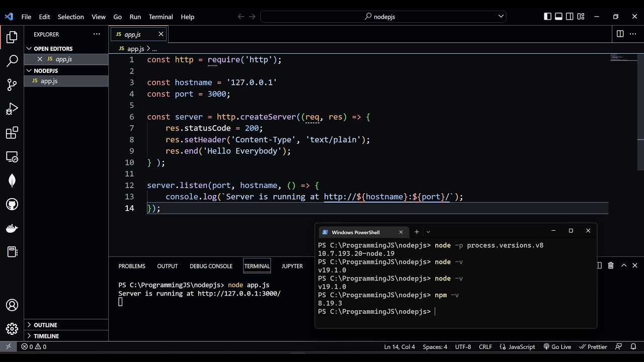Expand the TIMELINE section
The image size is (644, 362).
66,336
